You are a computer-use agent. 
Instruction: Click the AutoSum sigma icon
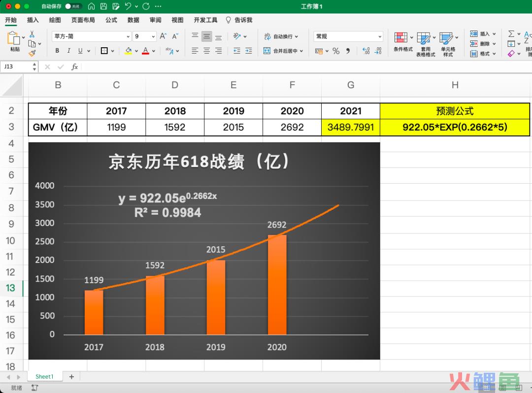point(511,33)
